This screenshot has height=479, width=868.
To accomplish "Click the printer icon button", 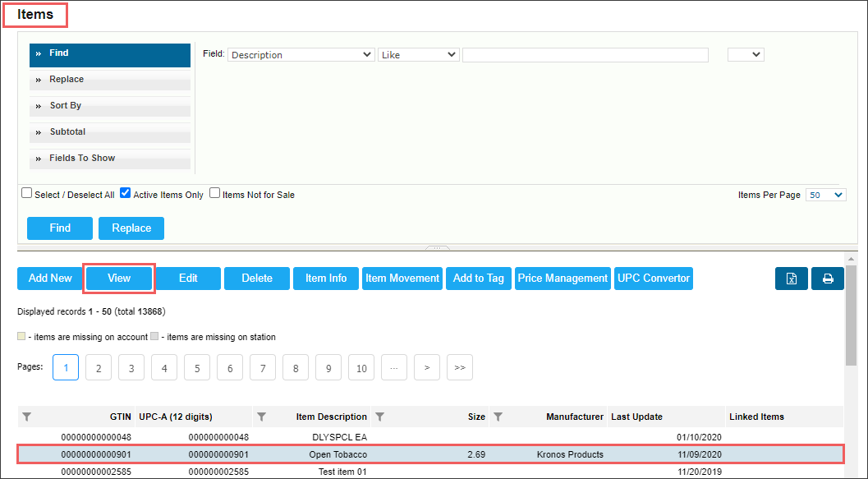I will [x=828, y=279].
